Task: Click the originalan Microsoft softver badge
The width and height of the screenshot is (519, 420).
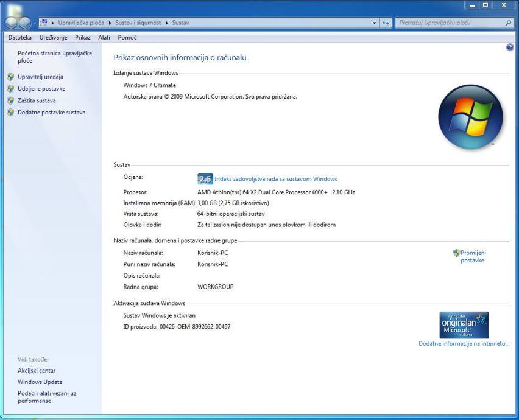Action: click(464, 325)
